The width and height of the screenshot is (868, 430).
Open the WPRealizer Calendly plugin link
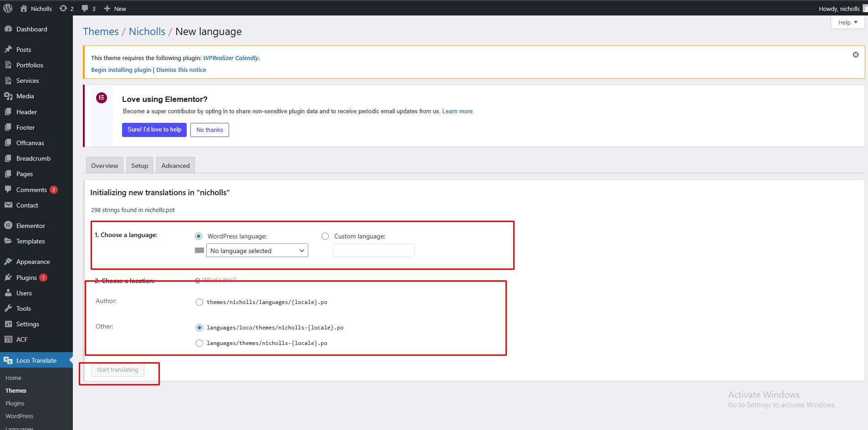231,58
